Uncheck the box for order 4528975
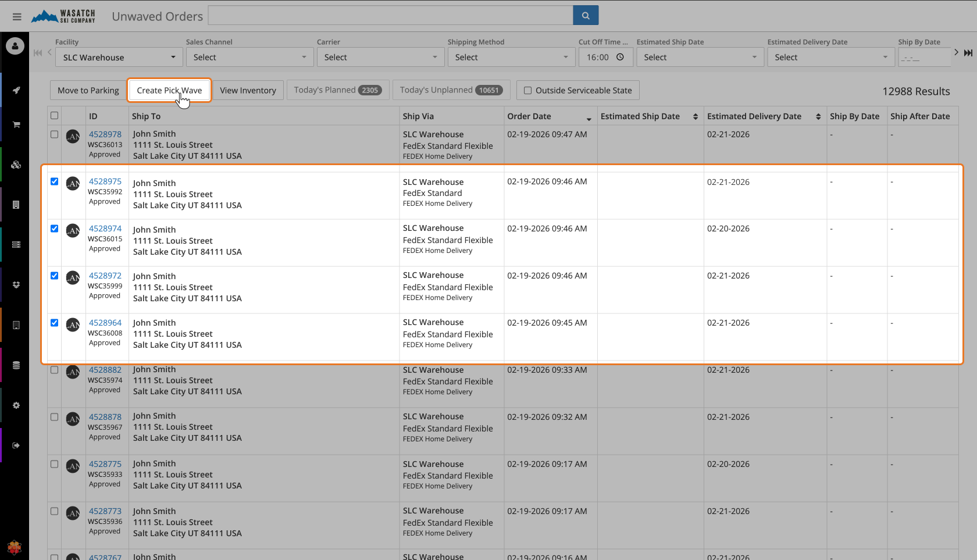 click(x=54, y=181)
